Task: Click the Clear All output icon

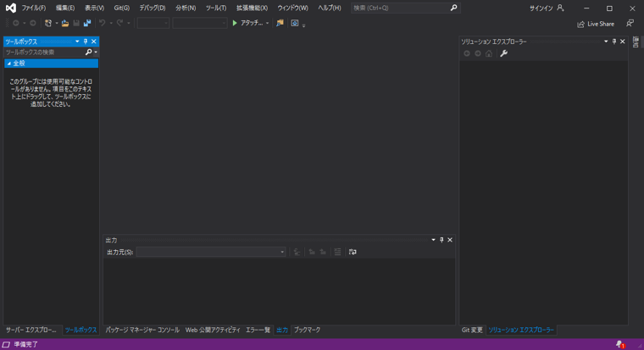Action: (337, 252)
